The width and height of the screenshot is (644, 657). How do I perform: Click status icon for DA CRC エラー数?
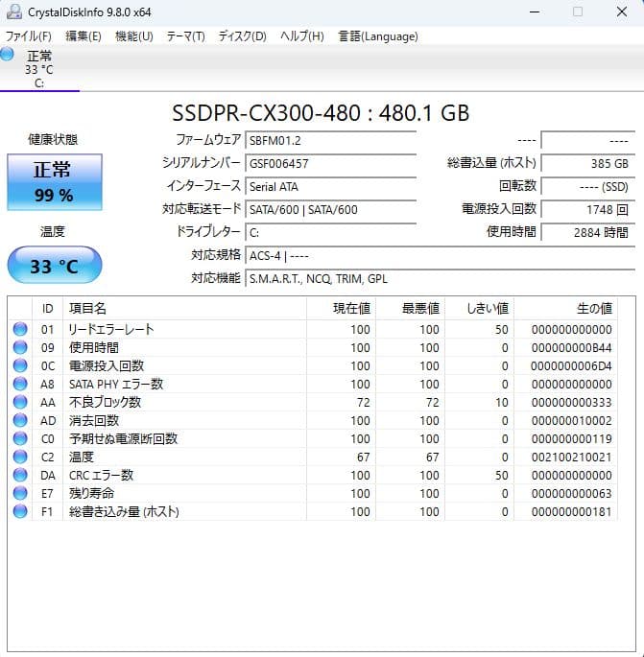click(20, 475)
